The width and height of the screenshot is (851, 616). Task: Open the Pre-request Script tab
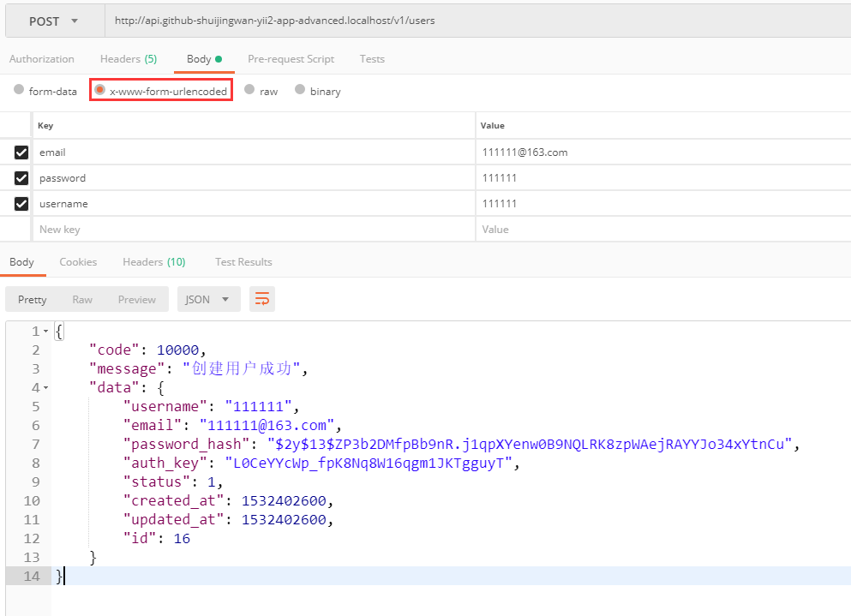click(x=291, y=59)
